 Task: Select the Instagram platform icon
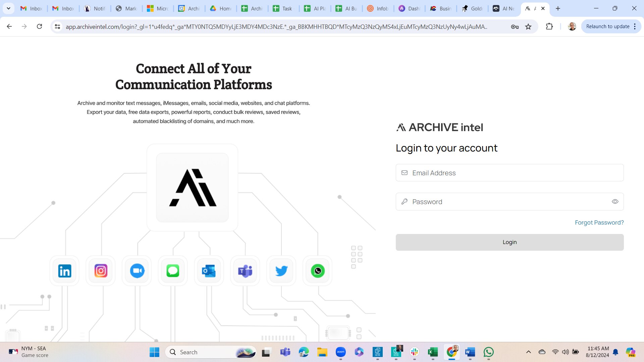click(x=100, y=271)
